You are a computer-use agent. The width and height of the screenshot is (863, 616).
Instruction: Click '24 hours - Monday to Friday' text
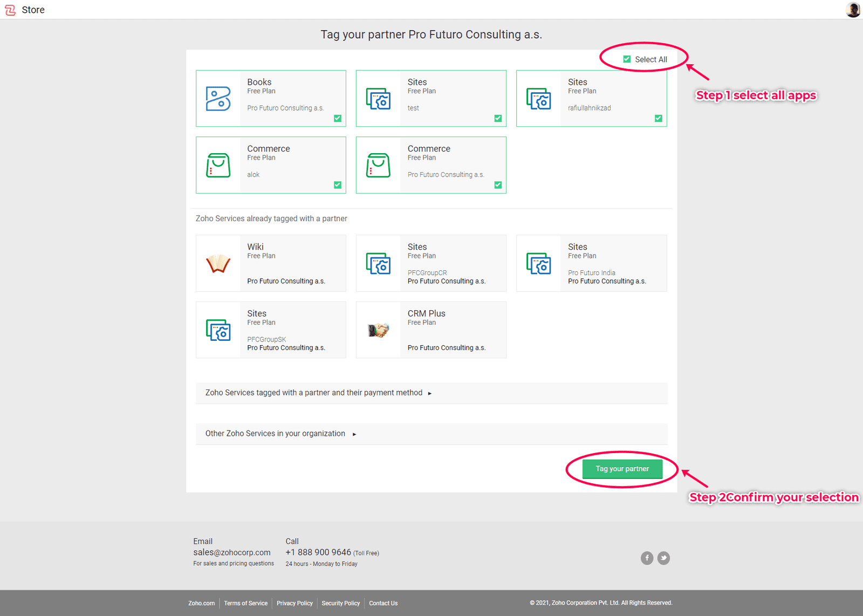[321, 564]
